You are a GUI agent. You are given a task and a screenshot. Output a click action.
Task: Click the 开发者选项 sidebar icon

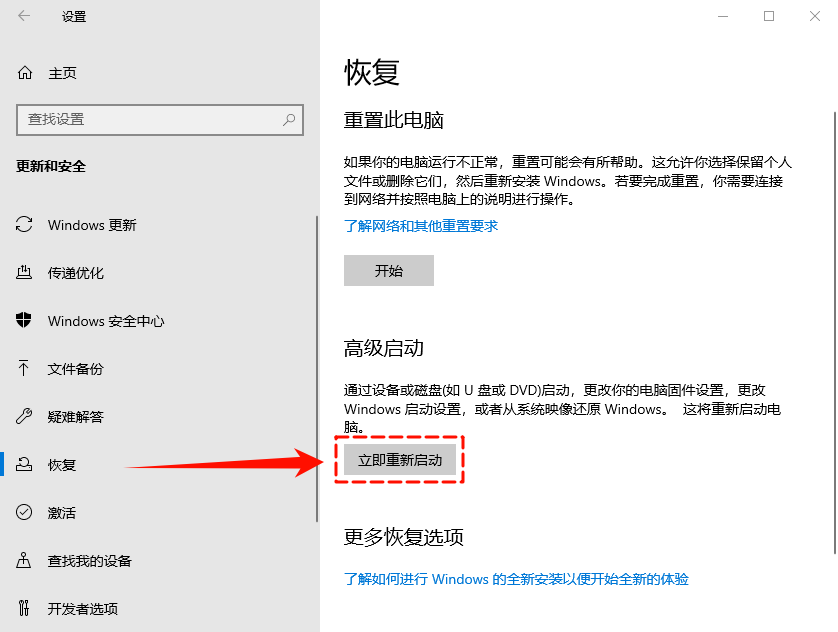click(22, 608)
